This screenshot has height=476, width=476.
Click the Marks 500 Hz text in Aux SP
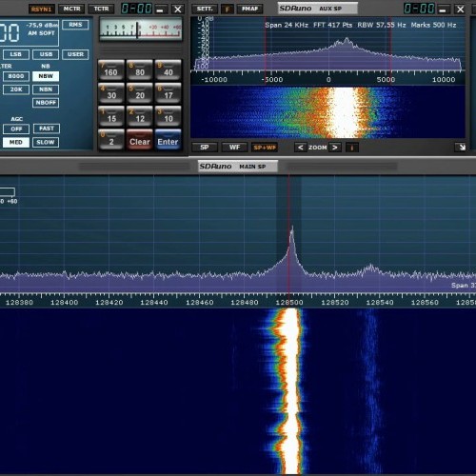point(433,25)
